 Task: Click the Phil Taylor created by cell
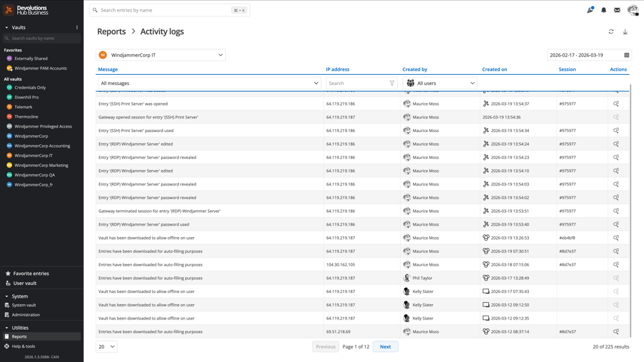point(440,278)
